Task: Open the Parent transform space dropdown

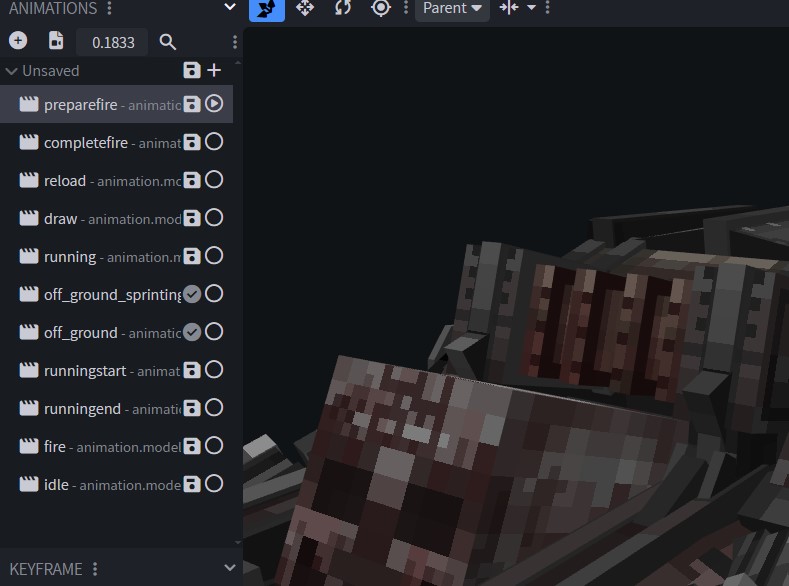Action: [x=452, y=9]
